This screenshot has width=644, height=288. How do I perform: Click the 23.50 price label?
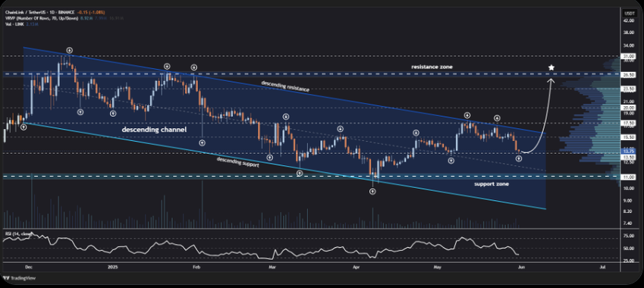tap(628, 88)
